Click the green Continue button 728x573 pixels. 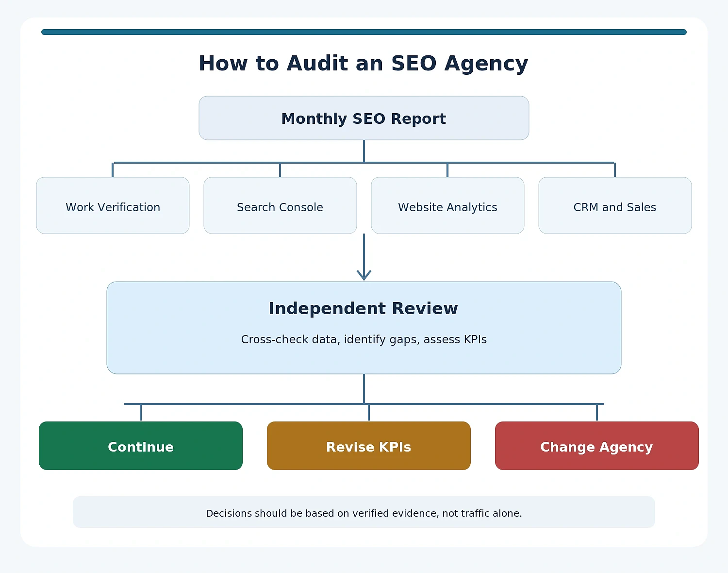click(x=141, y=446)
